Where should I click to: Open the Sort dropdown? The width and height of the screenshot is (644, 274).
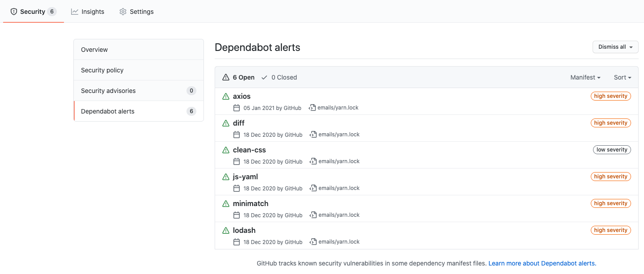(x=623, y=77)
